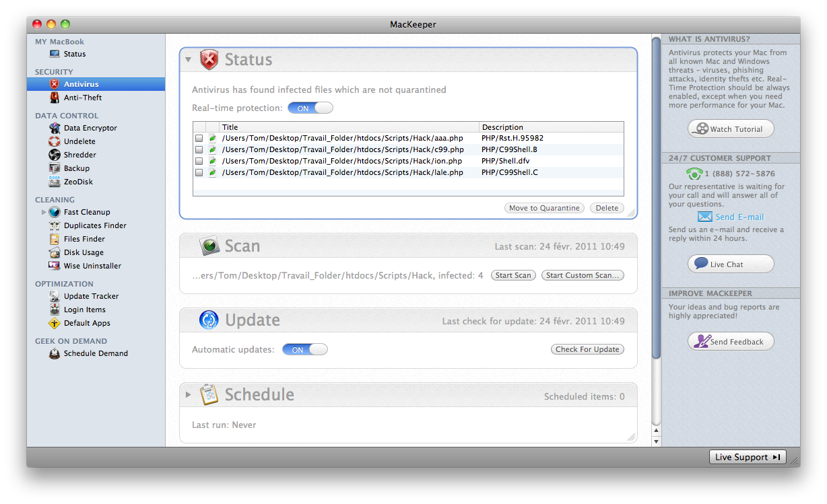Select the Update Tracker icon
827x504 pixels.
[55, 296]
